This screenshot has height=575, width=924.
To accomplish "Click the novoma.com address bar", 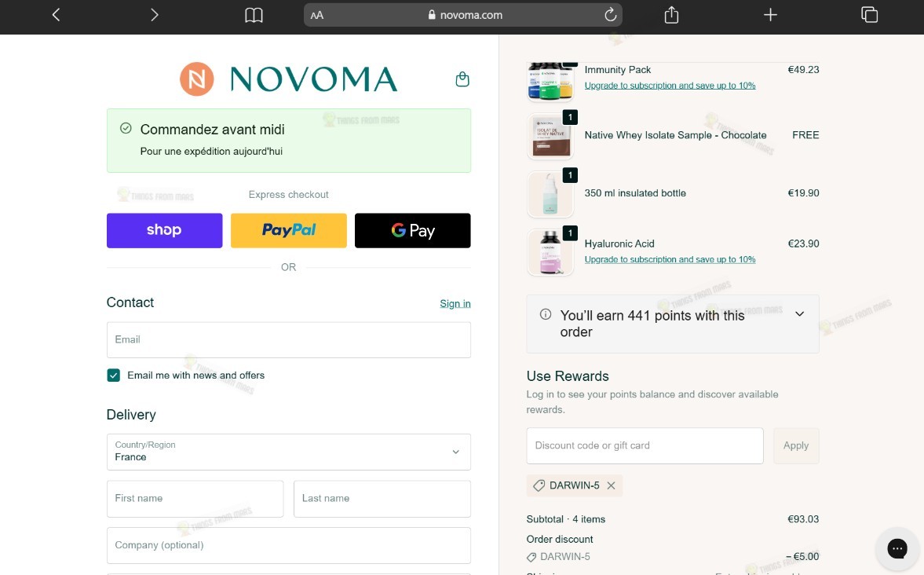I will 463,16.
